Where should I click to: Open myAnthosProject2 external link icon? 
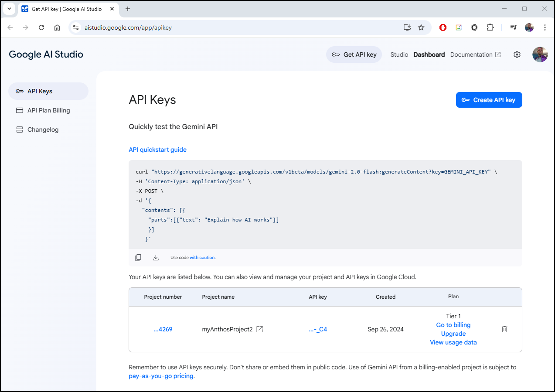tap(259, 329)
